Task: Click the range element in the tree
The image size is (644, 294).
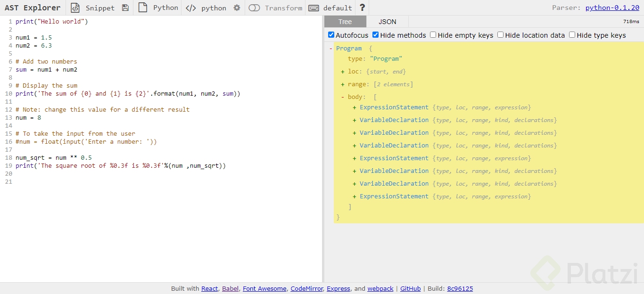Action: coord(358,84)
